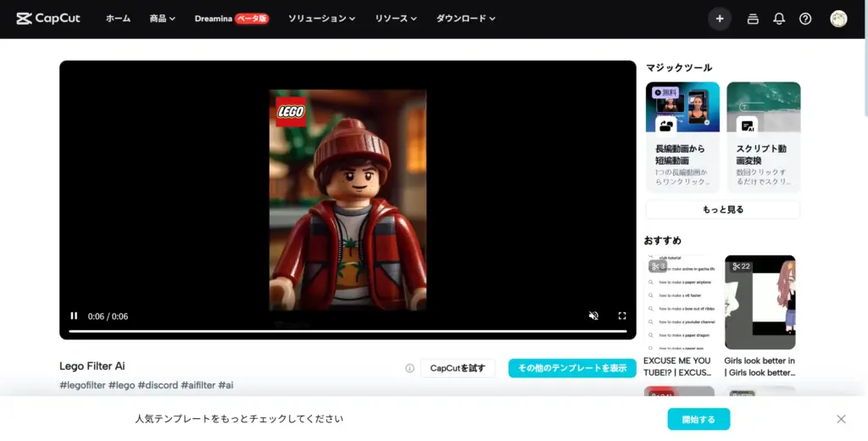This screenshot has width=868, height=441.
Task: Click the page vertical scrollbar
Action: tap(865, 77)
